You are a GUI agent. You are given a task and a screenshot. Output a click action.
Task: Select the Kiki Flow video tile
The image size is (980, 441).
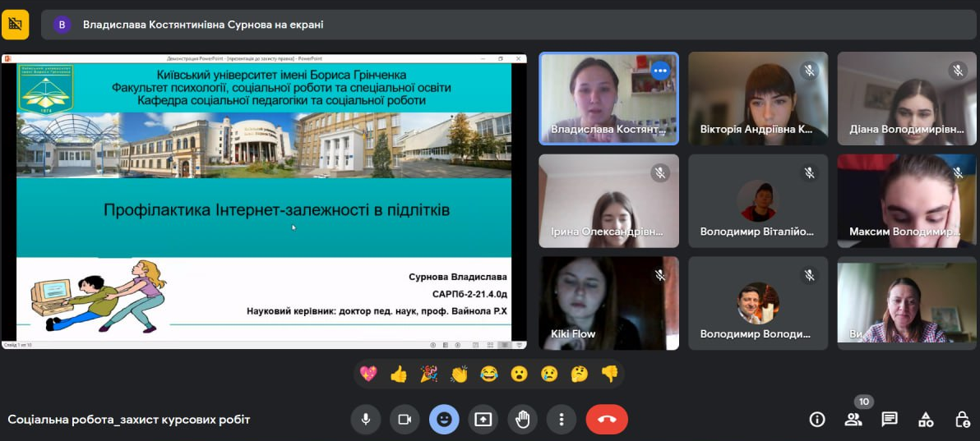(608, 303)
